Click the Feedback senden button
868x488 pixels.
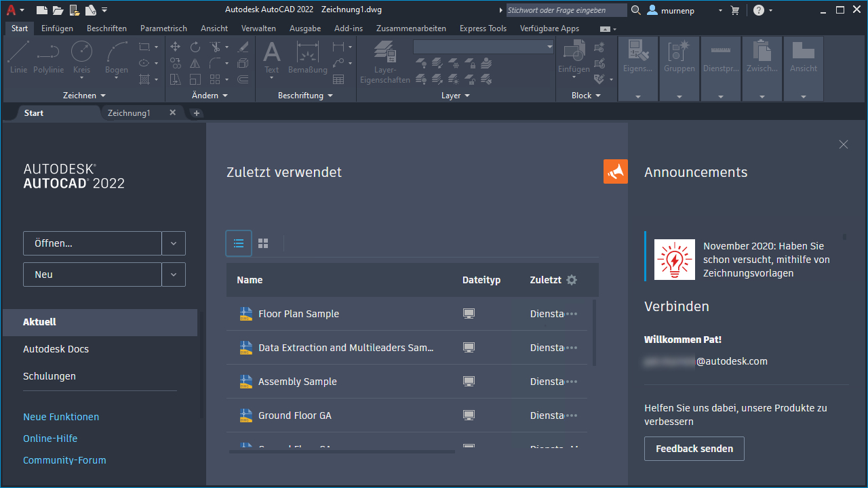(x=694, y=449)
